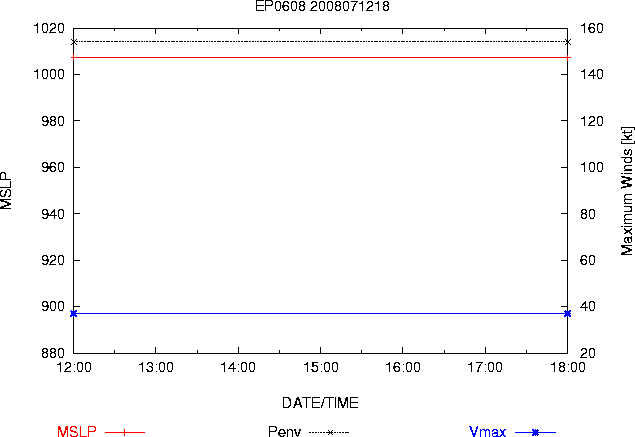Click the blue Vmax line in chart
The height and width of the screenshot is (437, 635).
tap(321, 313)
